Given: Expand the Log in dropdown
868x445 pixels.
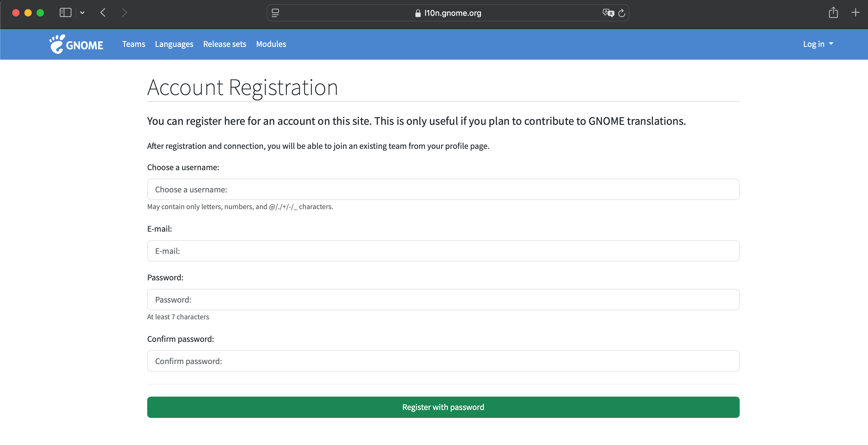Looking at the screenshot, I should [818, 44].
